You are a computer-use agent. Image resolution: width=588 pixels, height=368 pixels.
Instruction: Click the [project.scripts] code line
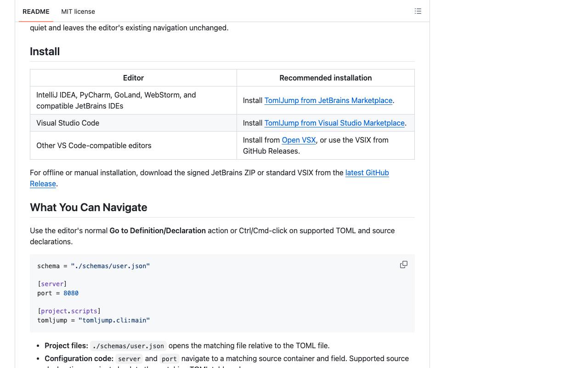click(69, 311)
